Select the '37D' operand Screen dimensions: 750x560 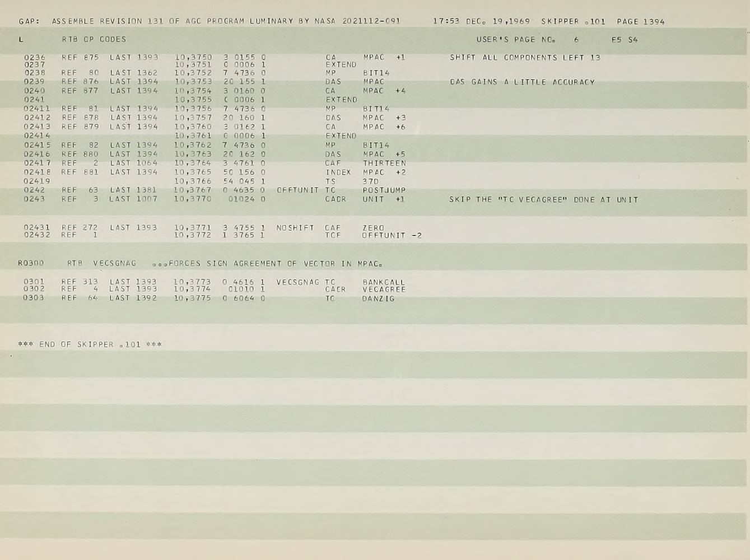(371, 181)
